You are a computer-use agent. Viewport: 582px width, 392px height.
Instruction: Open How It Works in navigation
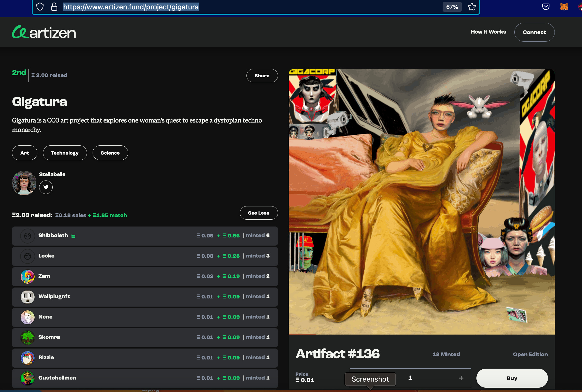pyautogui.click(x=488, y=32)
